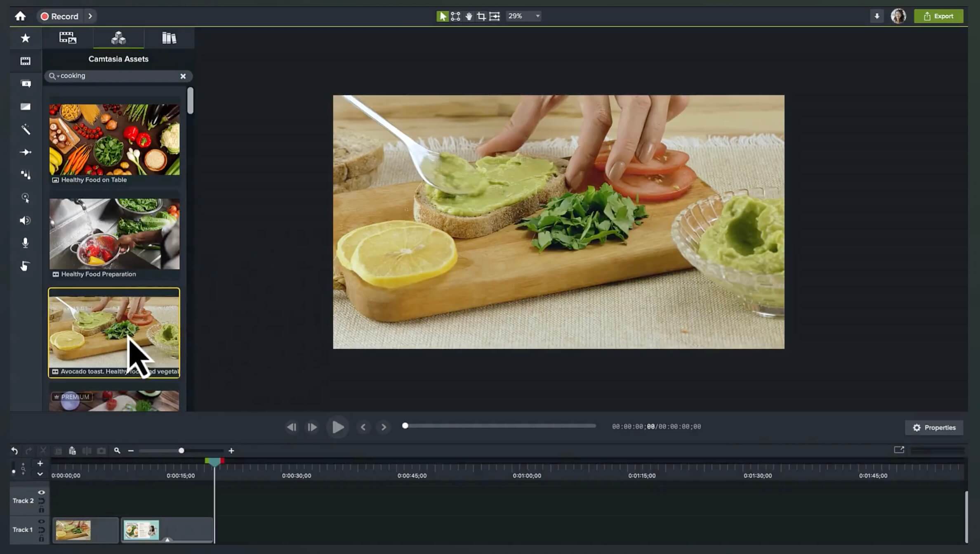Click the breadcrumb arrow next to Record
The image size is (980, 554).
(90, 16)
